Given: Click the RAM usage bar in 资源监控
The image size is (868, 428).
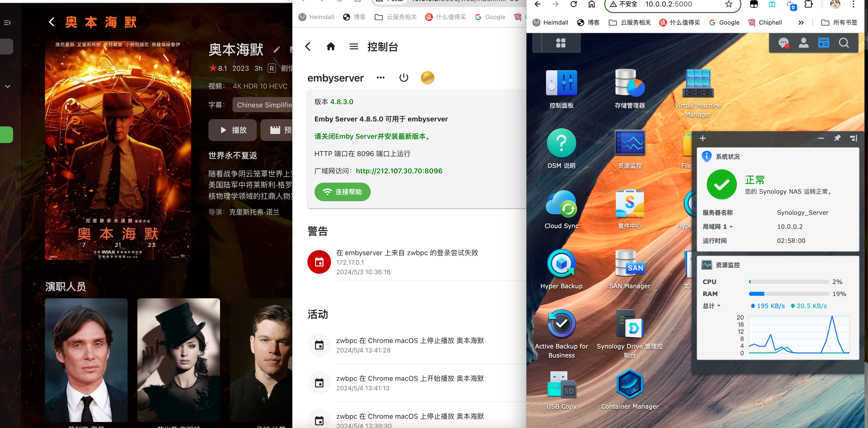Looking at the screenshot, I should 789,294.
